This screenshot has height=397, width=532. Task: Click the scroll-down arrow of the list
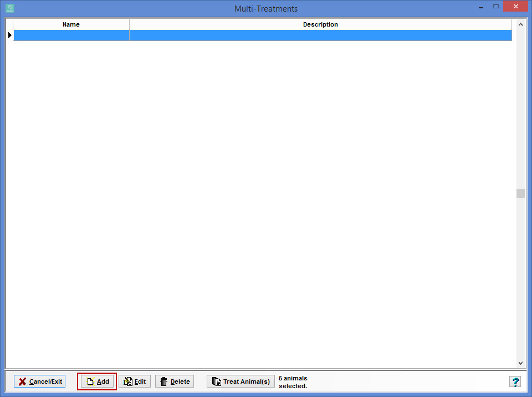pos(520,363)
